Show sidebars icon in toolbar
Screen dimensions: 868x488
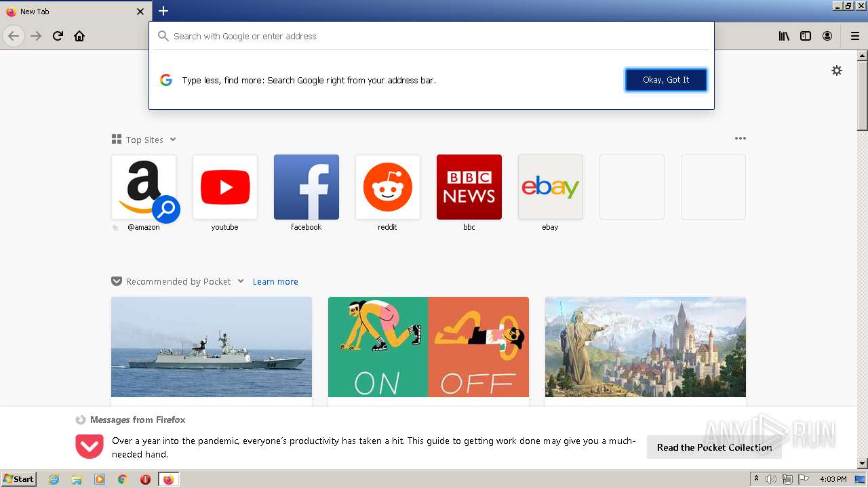point(806,36)
